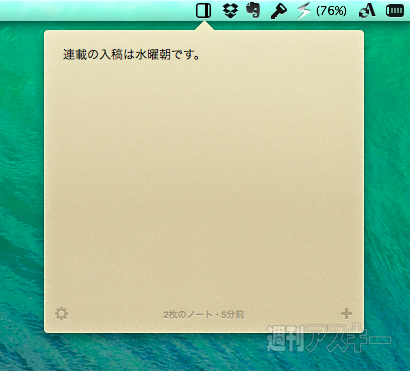Open the input source A icon
410x371 pixels.
coord(368,11)
